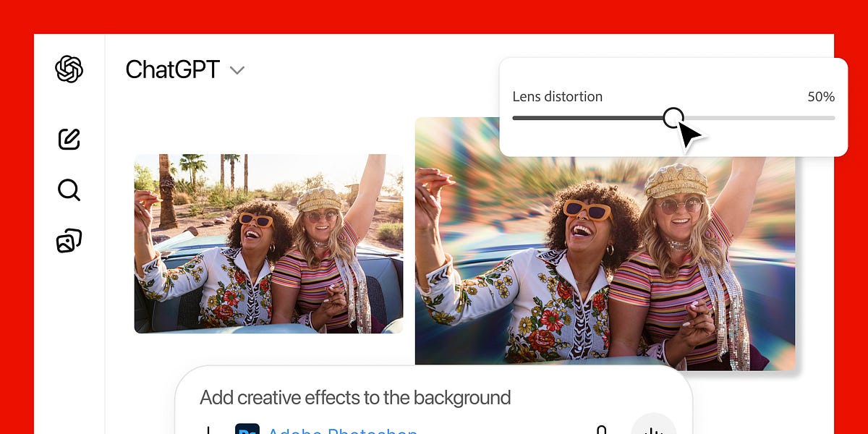Click the 50% lens distortion value

pos(821,96)
